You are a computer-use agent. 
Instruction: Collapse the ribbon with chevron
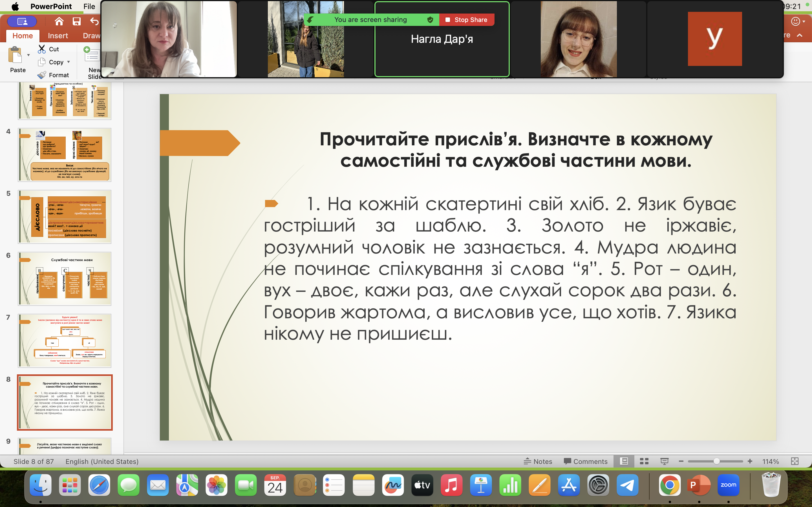pos(800,35)
